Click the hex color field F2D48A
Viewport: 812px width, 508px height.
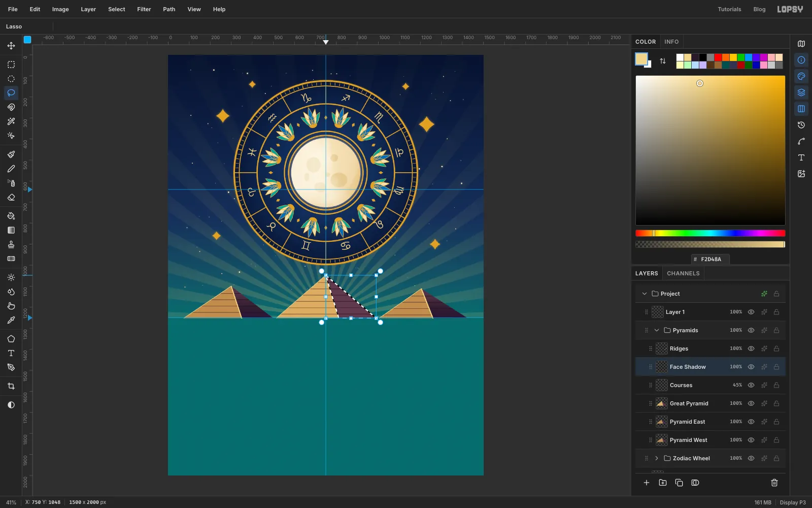(x=710, y=259)
